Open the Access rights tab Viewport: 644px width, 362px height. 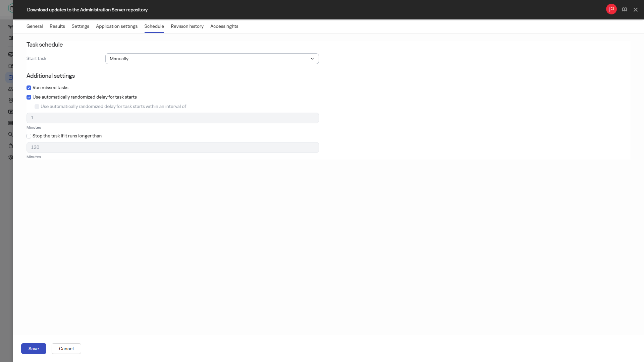click(224, 26)
